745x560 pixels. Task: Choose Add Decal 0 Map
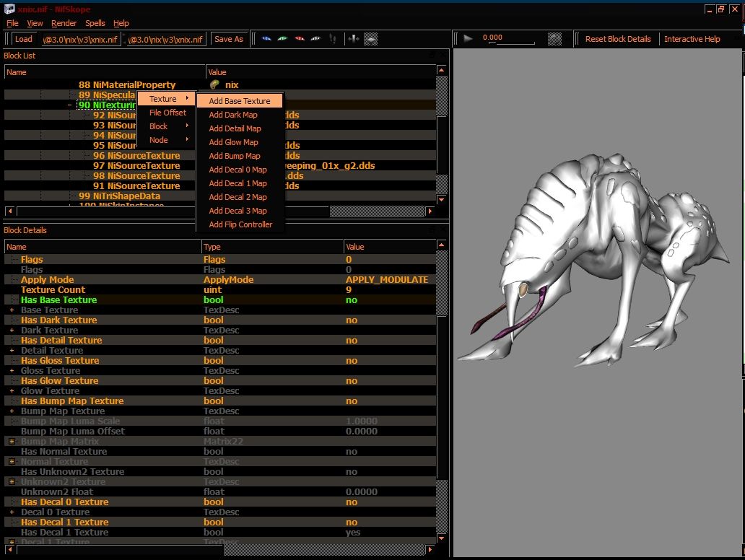coord(238,170)
